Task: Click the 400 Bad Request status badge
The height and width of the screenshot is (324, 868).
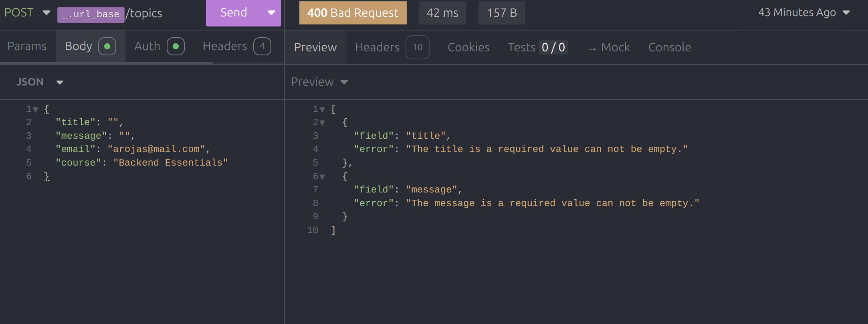Action: 353,13
